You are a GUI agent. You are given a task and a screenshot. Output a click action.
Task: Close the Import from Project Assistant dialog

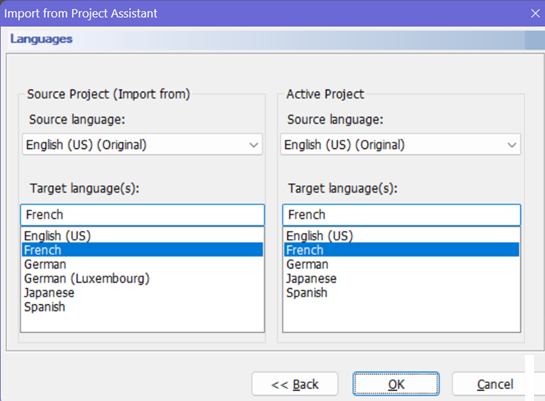535,13
